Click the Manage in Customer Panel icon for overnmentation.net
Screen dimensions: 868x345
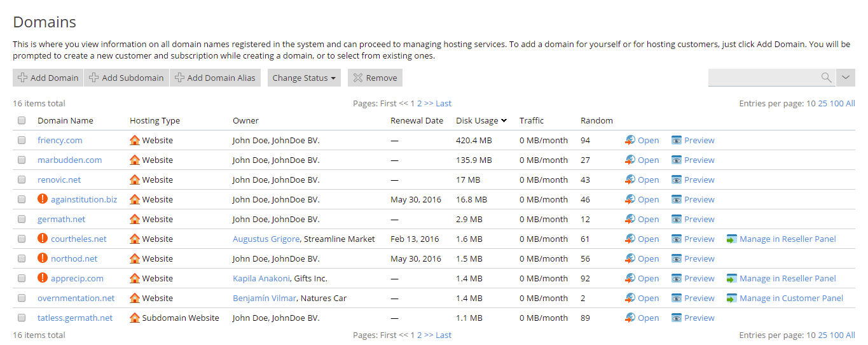(x=732, y=299)
